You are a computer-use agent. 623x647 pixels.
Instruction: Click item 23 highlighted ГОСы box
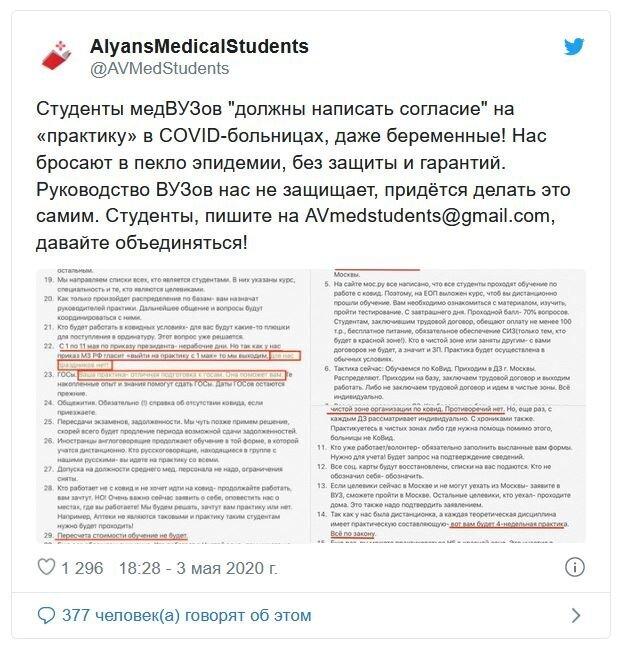coord(181,375)
